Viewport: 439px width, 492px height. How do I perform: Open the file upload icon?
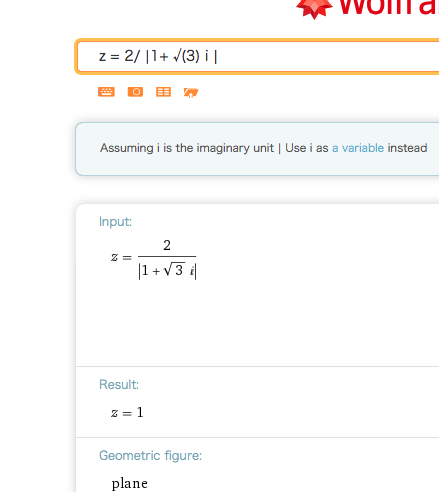[x=191, y=92]
